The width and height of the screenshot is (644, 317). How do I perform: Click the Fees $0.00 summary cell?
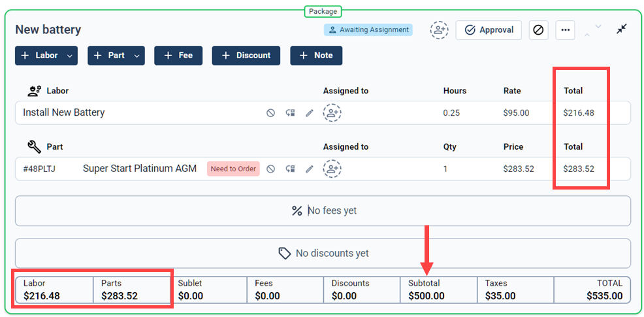tap(285, 290)
